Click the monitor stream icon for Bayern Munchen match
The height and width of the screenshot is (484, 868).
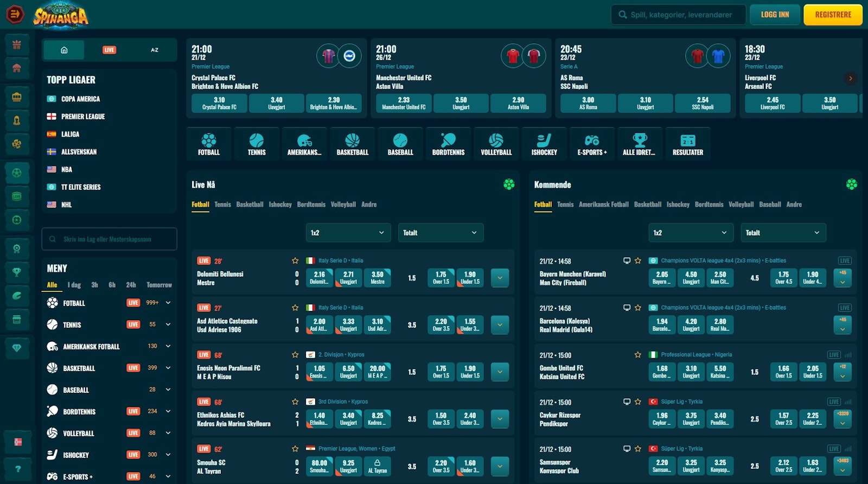click(x=627, y=260)
